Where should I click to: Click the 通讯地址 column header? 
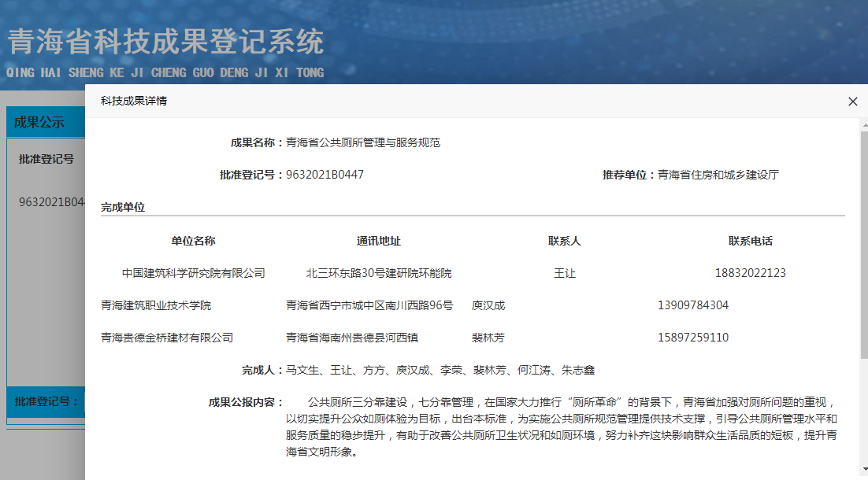[379, 242]
